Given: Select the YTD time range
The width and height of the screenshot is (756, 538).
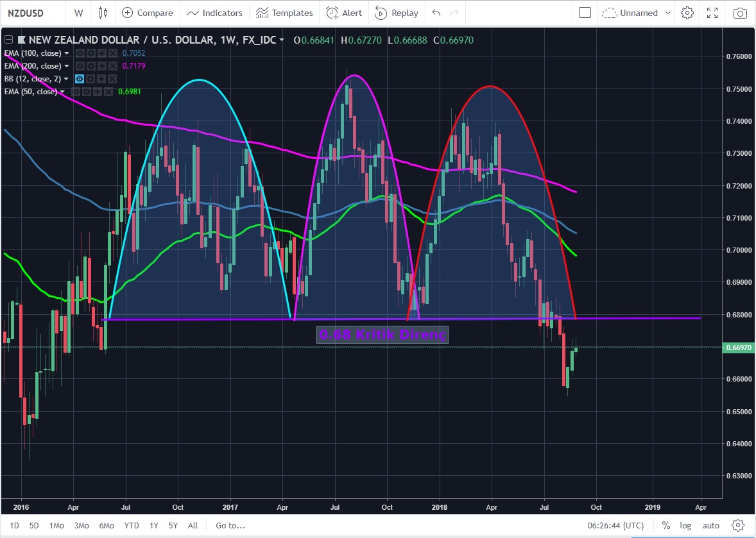Looking at the screenshot, I should click(x=132, y=525).
